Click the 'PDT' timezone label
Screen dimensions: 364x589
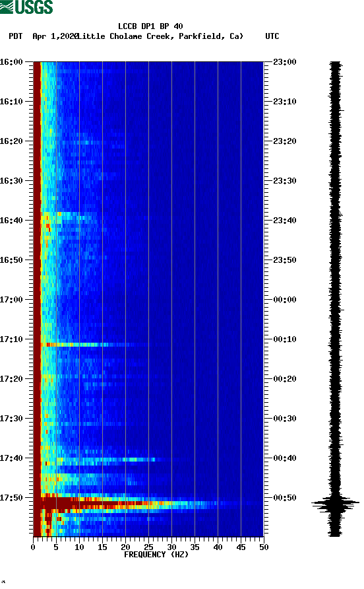[15, 36]
